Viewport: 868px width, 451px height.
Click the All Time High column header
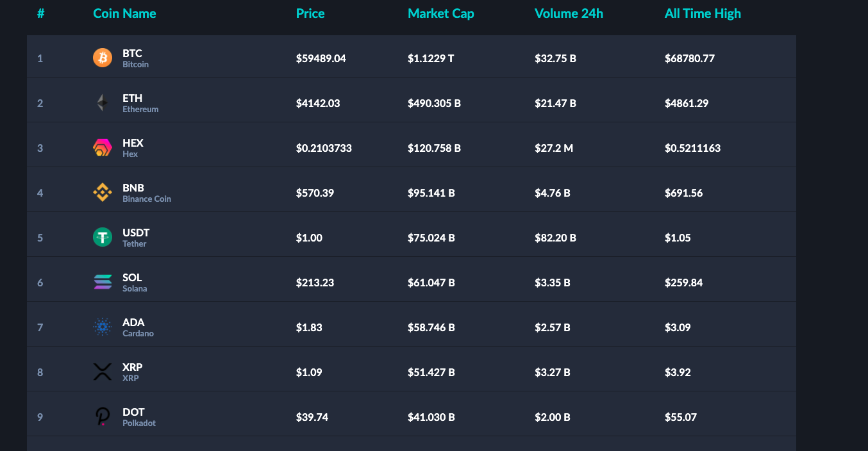[x=703, y=13]
